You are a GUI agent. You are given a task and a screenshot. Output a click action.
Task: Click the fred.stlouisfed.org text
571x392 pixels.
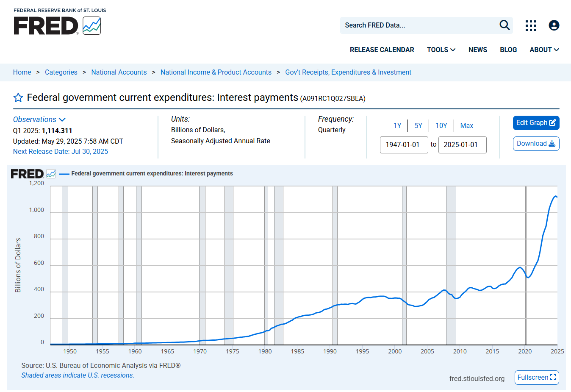pyautogui.click(x=477, y=378)
